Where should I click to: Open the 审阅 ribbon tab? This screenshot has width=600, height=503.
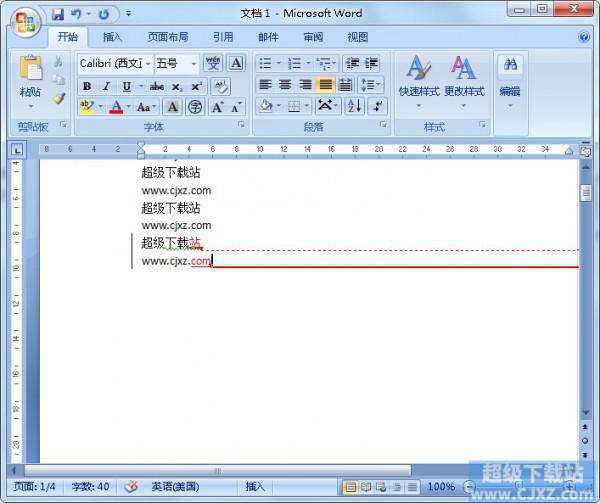[x=313, y=37]
